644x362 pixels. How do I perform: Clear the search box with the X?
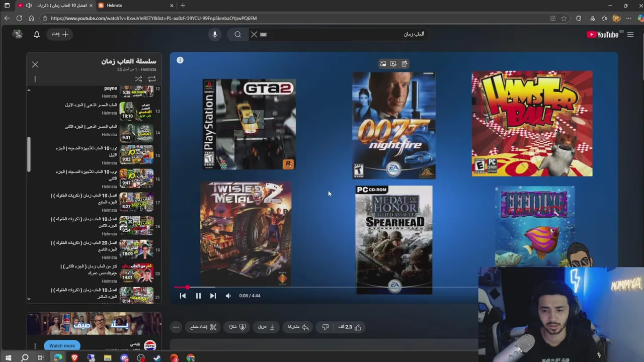[254, 34]
